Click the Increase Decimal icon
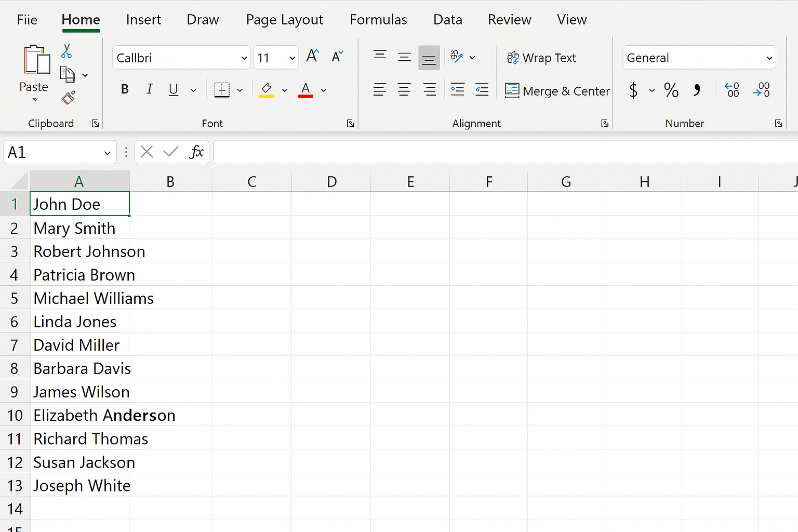The image size is (798, 532). click(x=732, y=90)
